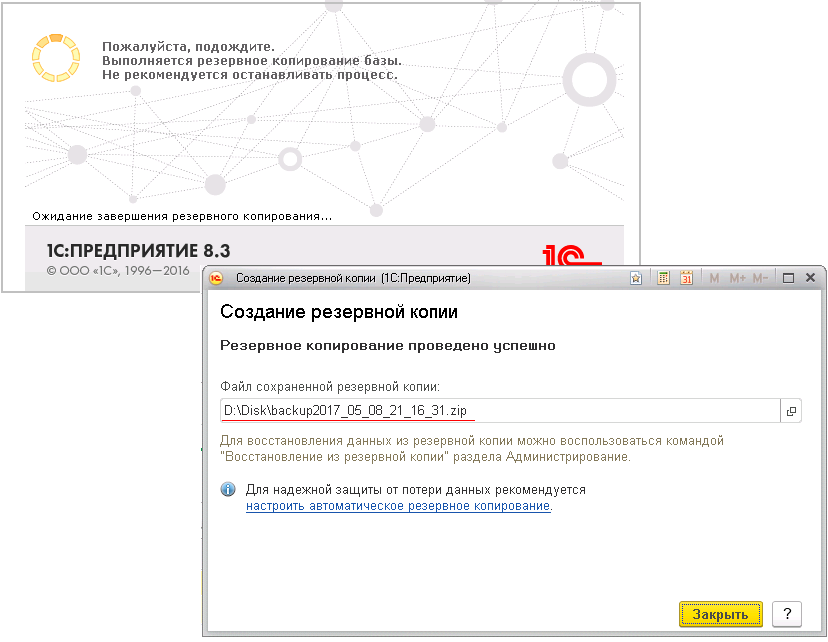Image resolution: width=828 pixels, height=642 pixels.
Task: Open the calendar icon in title bar
Action: [x=686, y=278]
